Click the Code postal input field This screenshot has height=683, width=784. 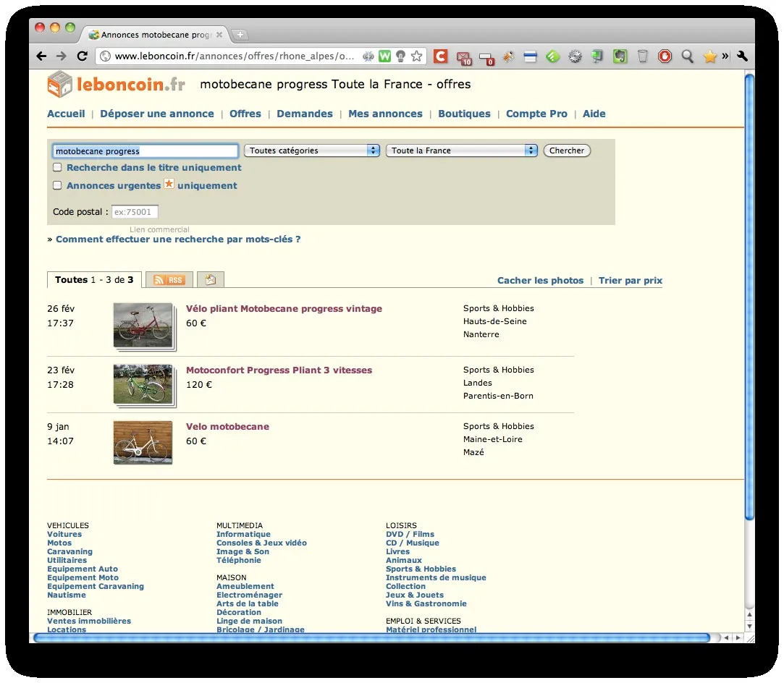tap(135, 212)
